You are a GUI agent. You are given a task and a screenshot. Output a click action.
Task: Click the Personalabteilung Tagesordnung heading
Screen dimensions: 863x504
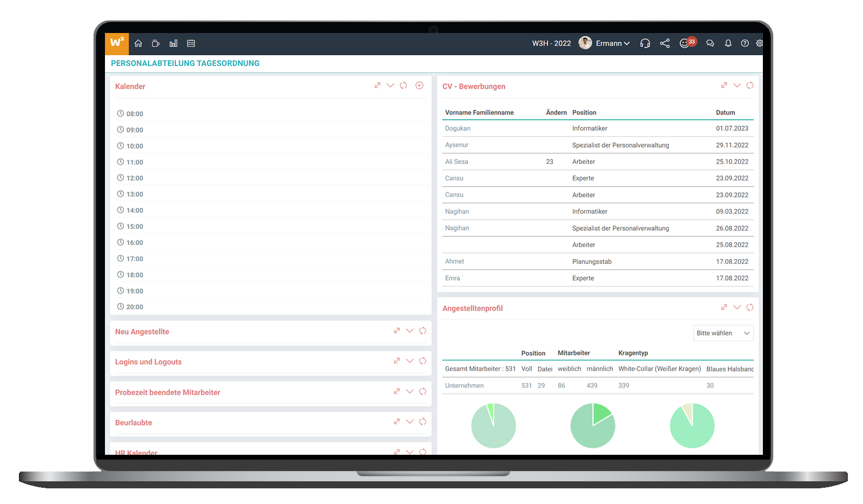click(185, 63)
